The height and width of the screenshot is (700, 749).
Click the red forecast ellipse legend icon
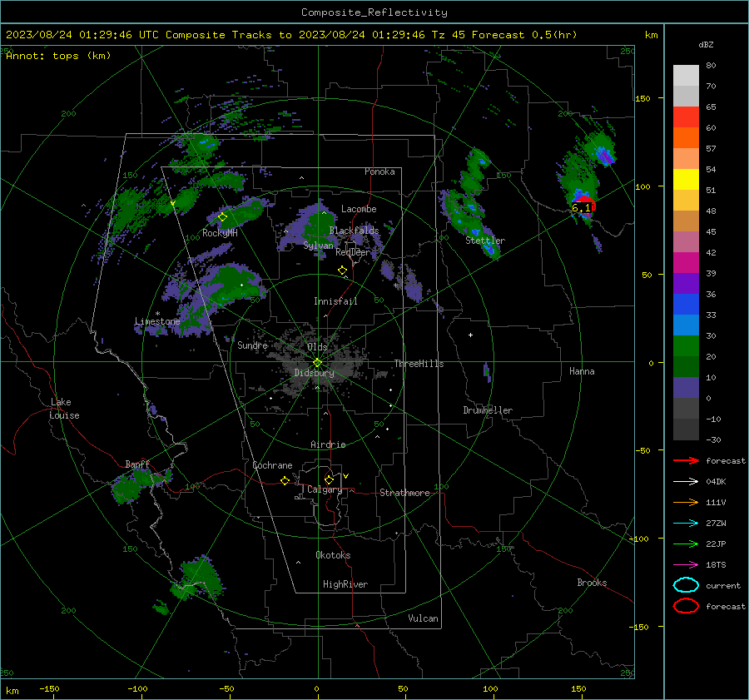click(x=686, y=606)
